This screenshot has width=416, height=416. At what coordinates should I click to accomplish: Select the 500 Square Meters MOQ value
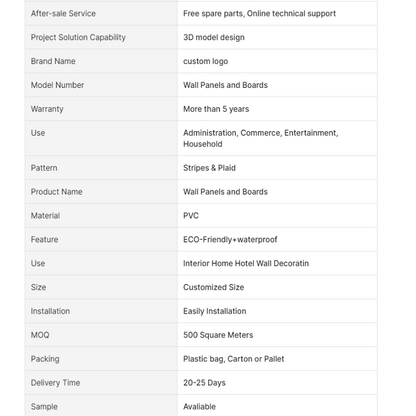218,335
